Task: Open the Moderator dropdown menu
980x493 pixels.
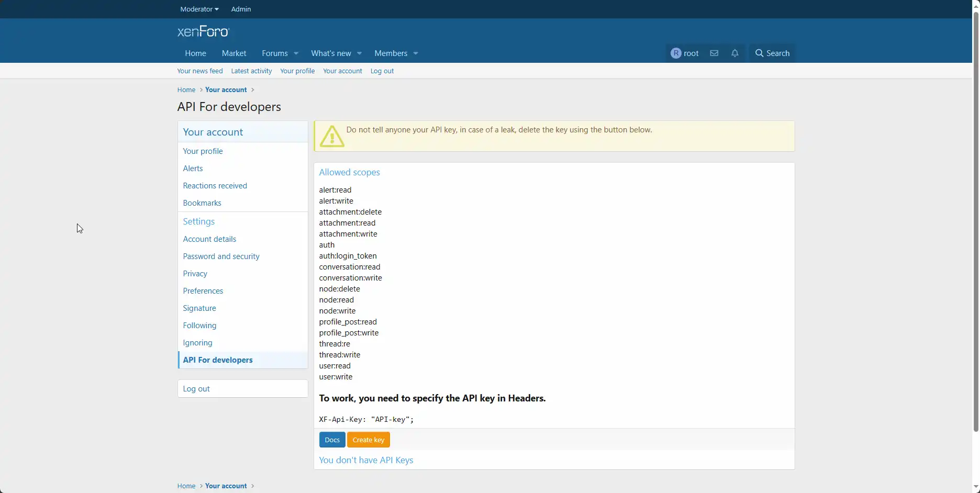Action: point(199,9)
